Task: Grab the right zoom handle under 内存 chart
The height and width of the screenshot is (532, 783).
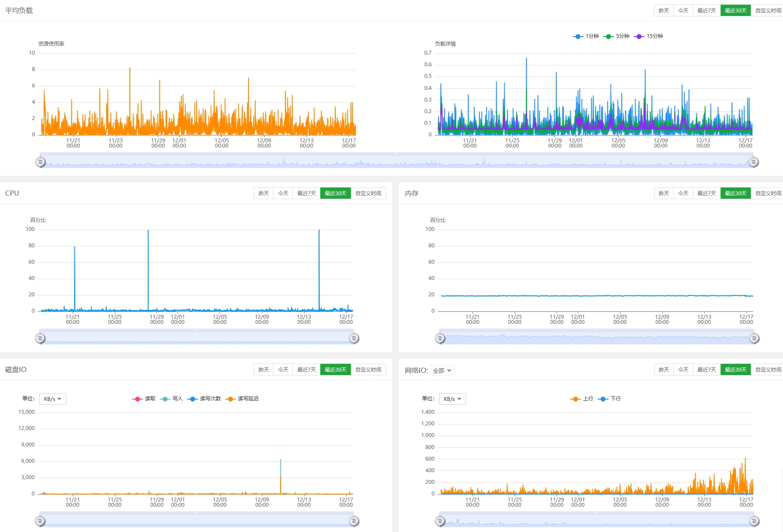Action: point(754,338)
